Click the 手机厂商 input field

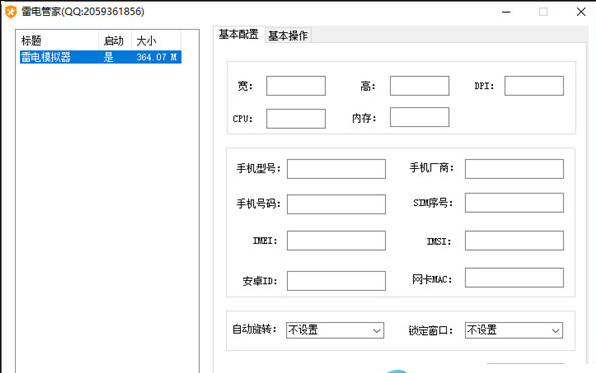[x=514, y=169]
